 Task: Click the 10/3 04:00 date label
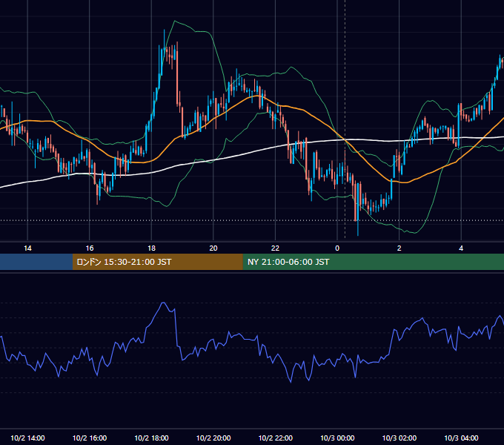(461, 438)
